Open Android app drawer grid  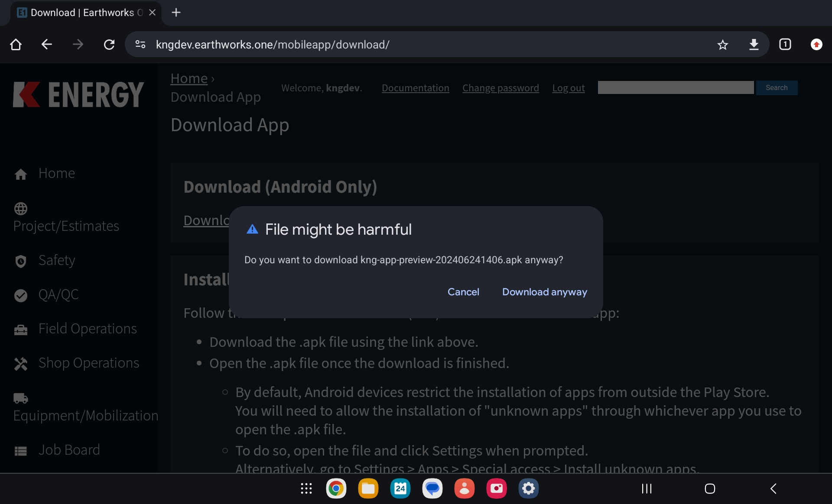[x=306, y=488]
